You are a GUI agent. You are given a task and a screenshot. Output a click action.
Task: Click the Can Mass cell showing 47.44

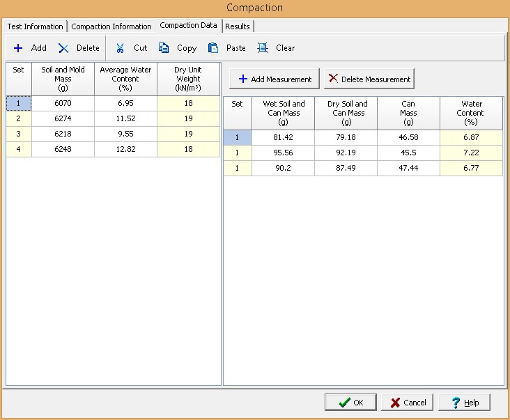pos(408,169)
